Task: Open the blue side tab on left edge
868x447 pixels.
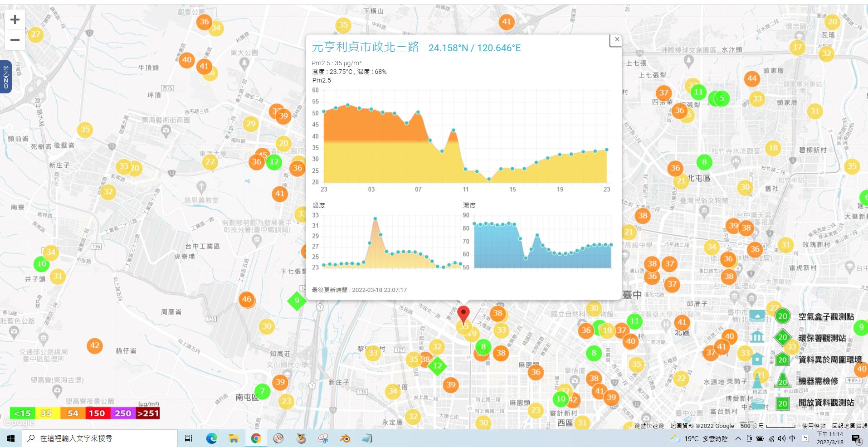Action: pyautogui.click(x=5, y=77)
